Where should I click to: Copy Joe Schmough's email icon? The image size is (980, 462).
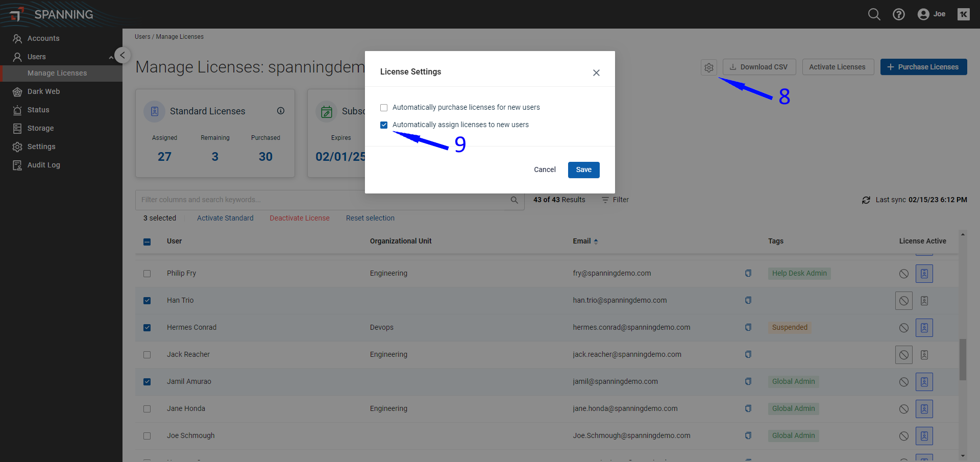tap(748, 435)
